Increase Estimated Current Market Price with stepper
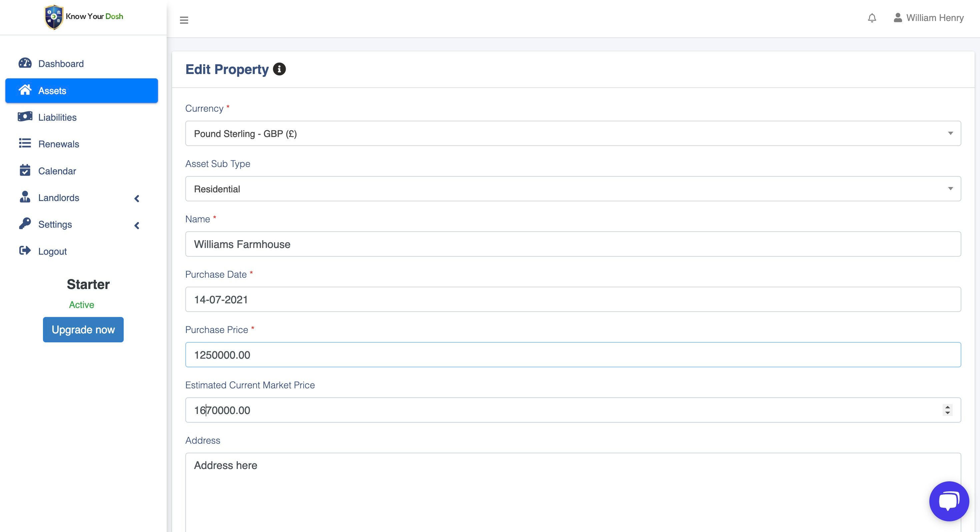 [947, 407]
